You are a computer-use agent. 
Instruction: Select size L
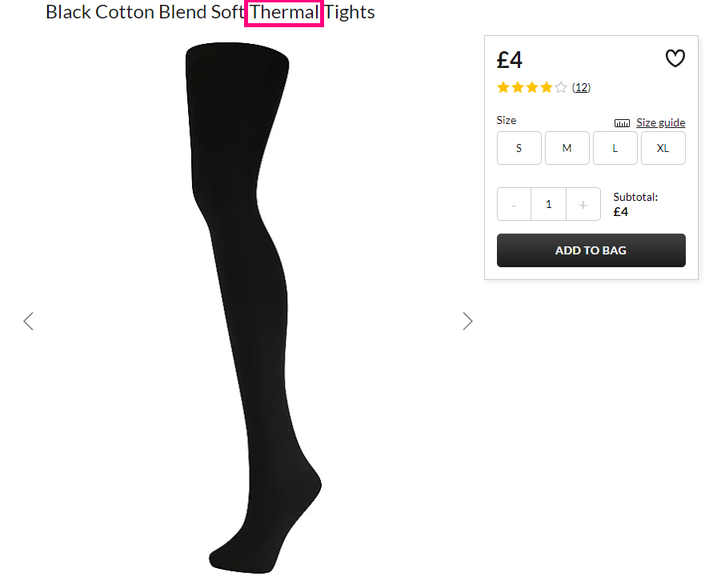click(615, 148)
